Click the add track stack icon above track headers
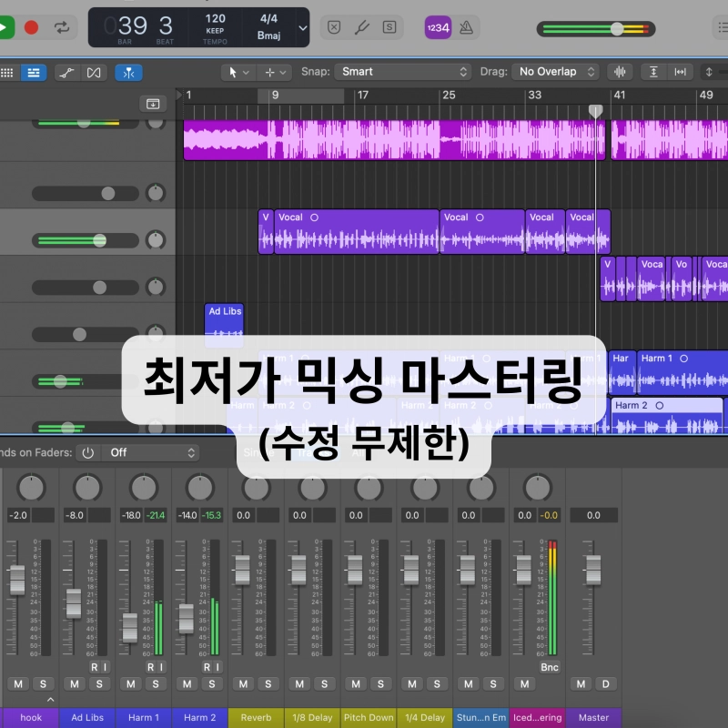Screen dimensions: 728x728 153,104
